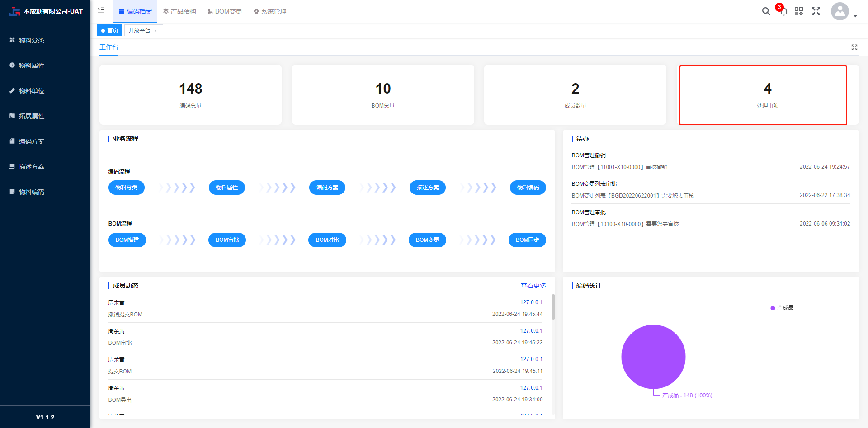Open the BOM变更 top menu
The width and height of the screenshot is (868, 428).
225,11
